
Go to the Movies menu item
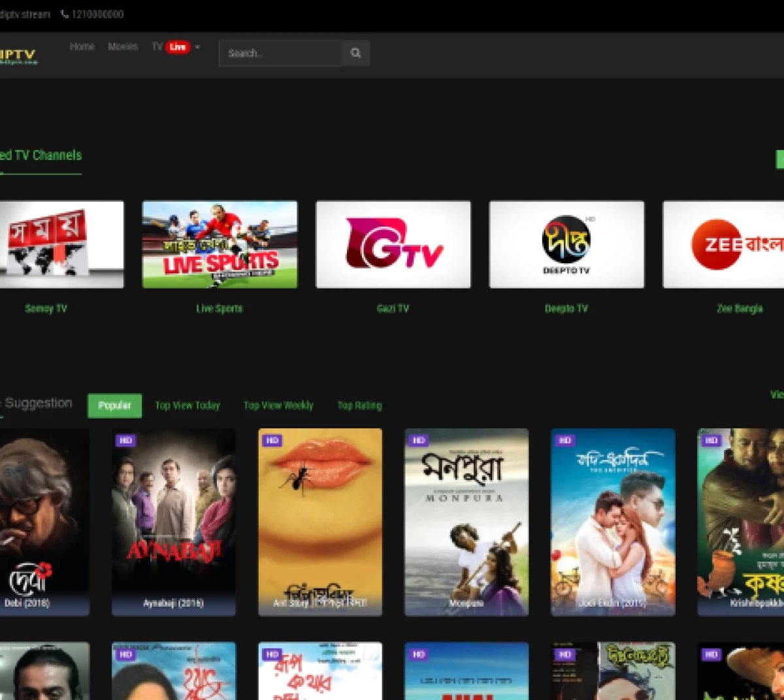point(123,47)
